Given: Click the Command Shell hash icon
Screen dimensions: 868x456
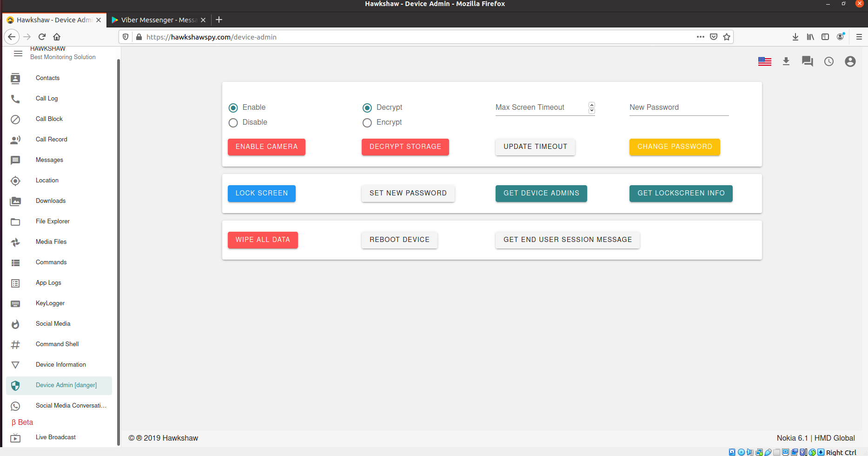Looking at the screenshot, I should pyautogui.click(x=15, y=344).
